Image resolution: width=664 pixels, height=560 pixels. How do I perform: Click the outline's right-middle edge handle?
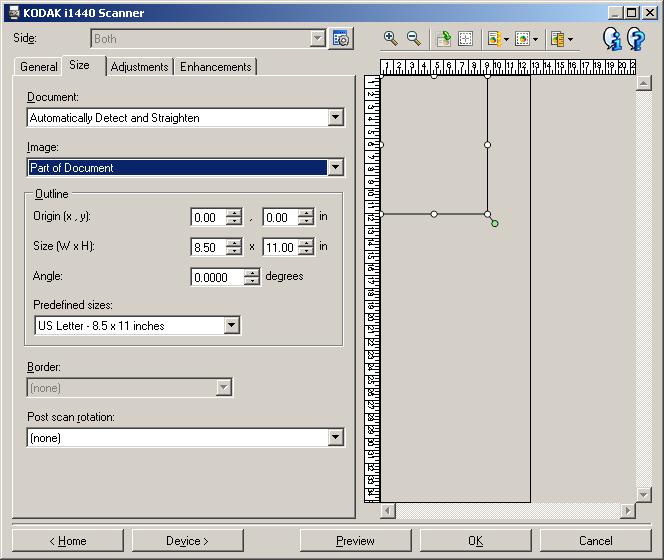pyautogui.click(x=487, y=145)
